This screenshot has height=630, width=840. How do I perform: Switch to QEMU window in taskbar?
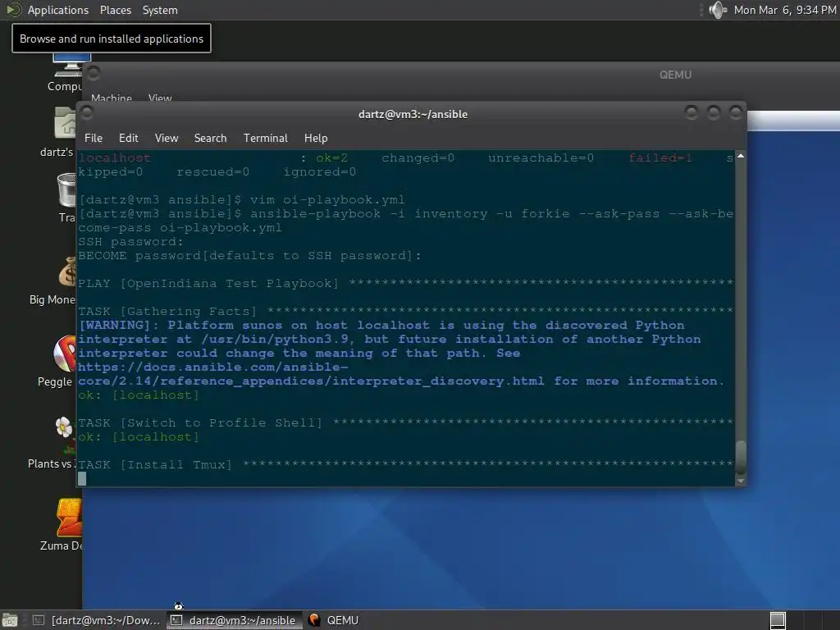(334, 620)
